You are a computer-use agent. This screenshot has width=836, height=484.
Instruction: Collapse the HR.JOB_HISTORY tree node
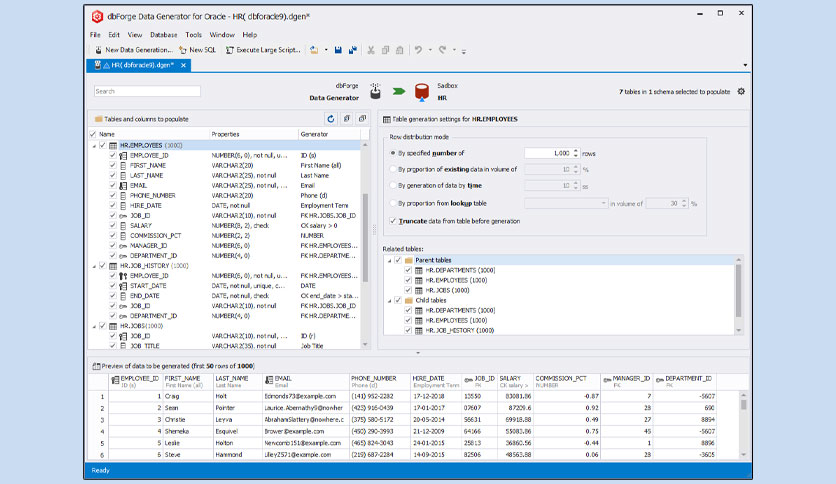pyautogui.click(x=94, y=266)
